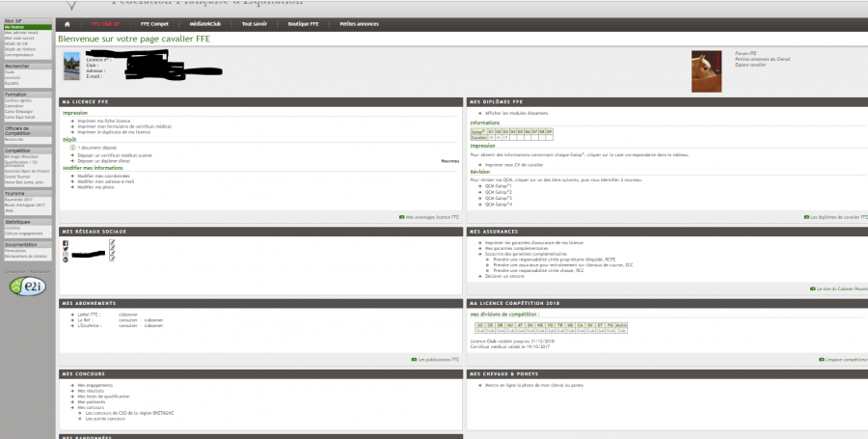Click Imprimer ma fiche licence link
This screenshot has height=439, width=868.
tap(104, 121)
